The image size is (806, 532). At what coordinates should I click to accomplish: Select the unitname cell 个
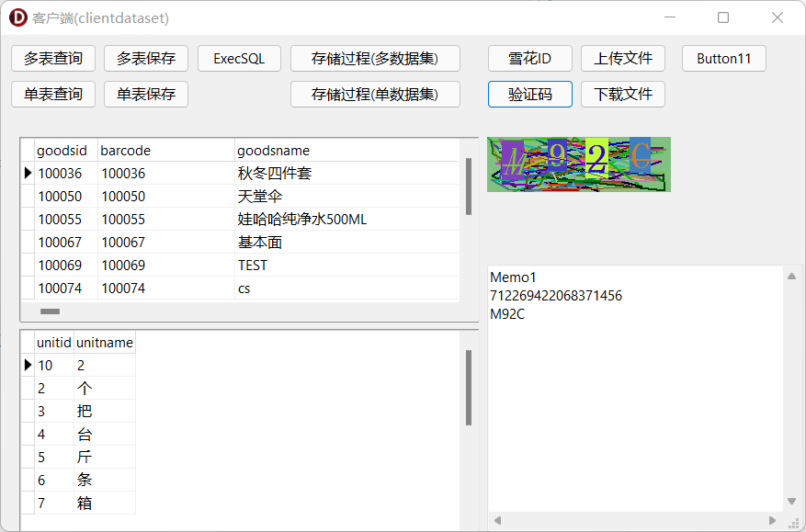[x=105, y=388]
